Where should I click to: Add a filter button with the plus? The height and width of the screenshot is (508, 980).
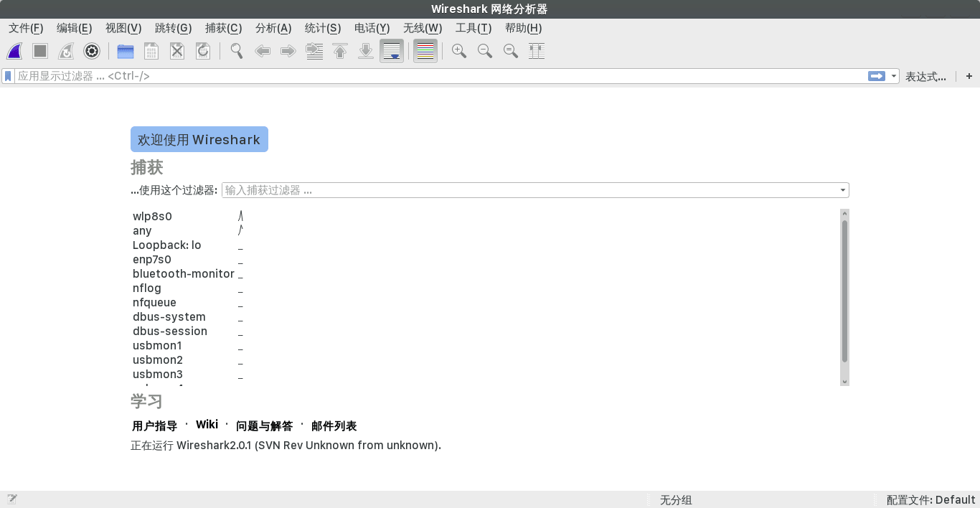coord(969,76)
